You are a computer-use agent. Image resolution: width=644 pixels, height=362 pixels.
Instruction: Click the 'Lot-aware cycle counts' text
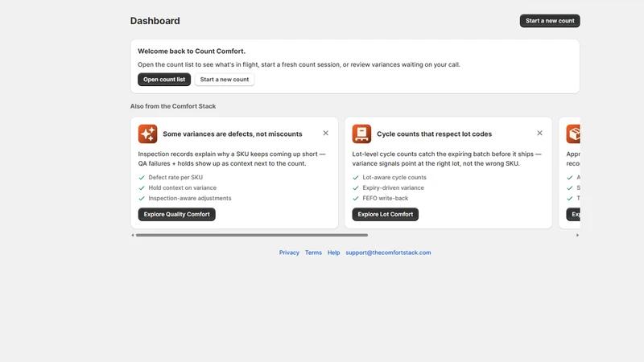click(x=394, y=177)
